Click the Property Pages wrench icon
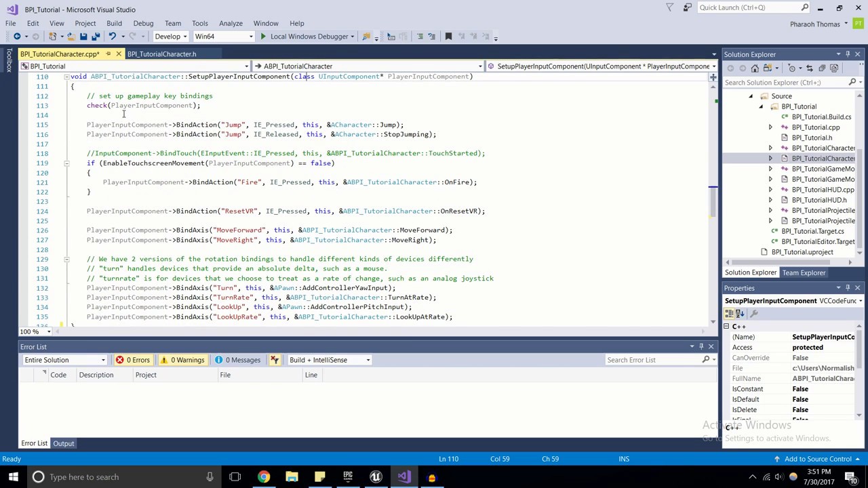The height and width of the screenshot is (488, 868). click(x=754, y=314)
